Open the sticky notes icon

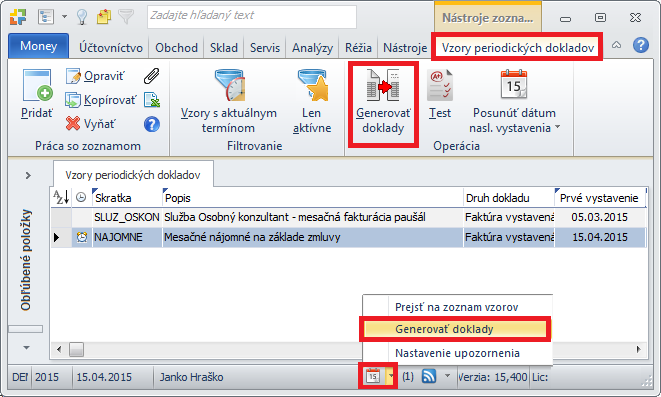click(104, 17)
